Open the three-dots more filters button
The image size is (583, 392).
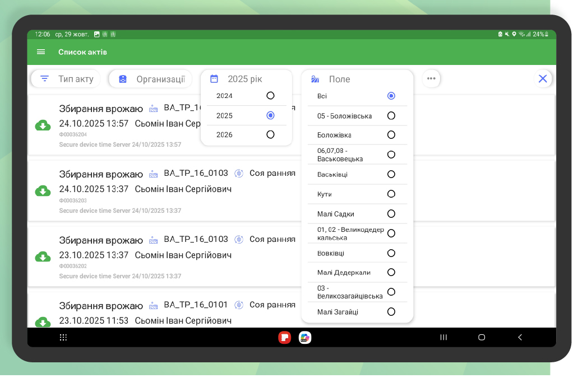pyautogui.click(x=431, y=79)
